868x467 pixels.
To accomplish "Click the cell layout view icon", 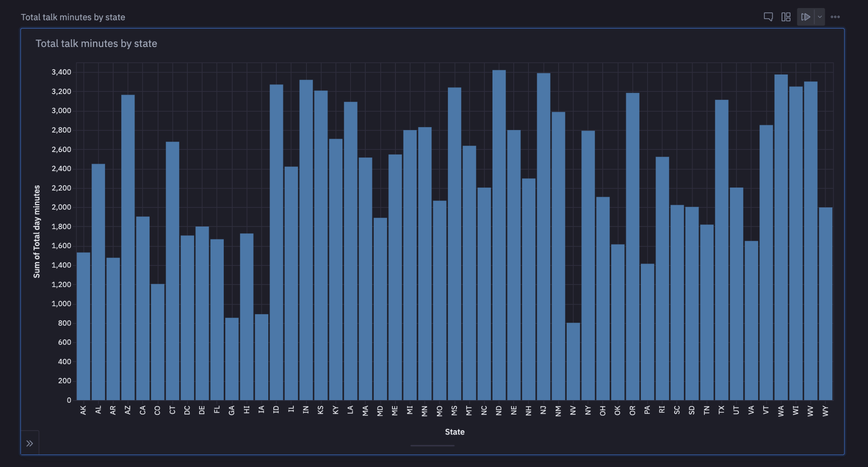I will coord(786,17).
